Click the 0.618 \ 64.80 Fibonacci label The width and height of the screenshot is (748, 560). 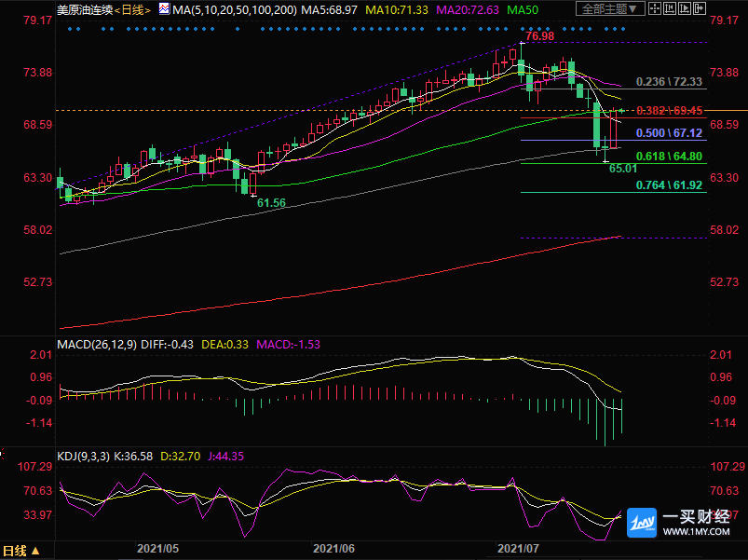tap(669, 156)
